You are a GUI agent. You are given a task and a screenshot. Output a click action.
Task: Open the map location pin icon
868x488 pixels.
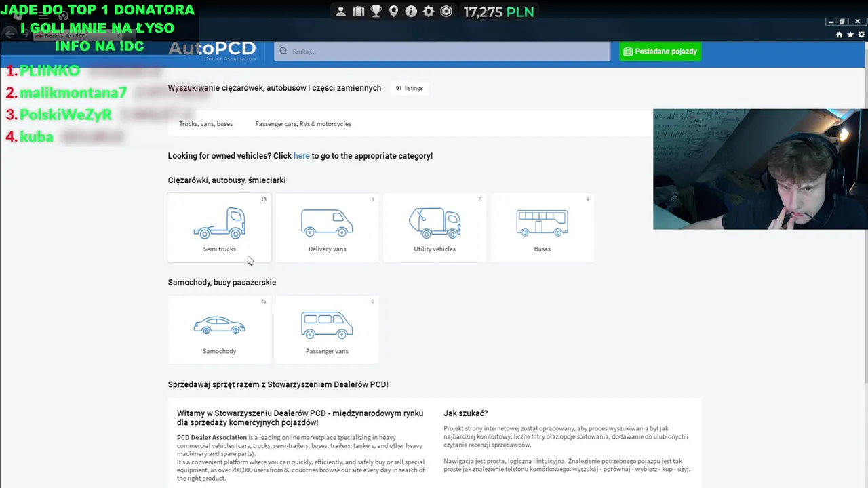click(x=393, y=12)
